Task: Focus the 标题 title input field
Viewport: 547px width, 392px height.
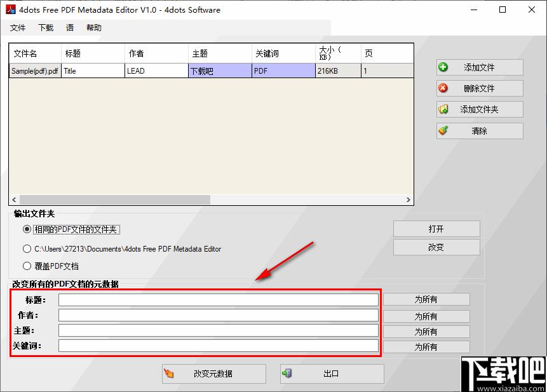Action: 219,300
